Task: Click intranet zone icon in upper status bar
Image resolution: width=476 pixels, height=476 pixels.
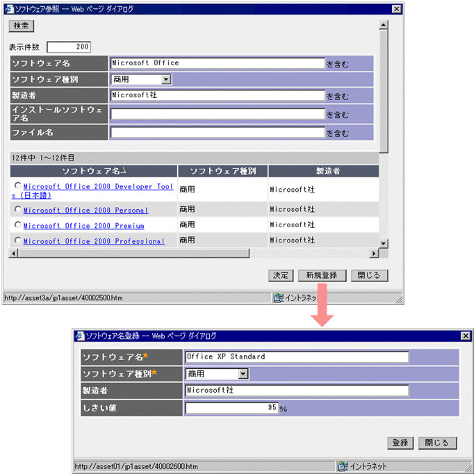Action: coord(279,298)
